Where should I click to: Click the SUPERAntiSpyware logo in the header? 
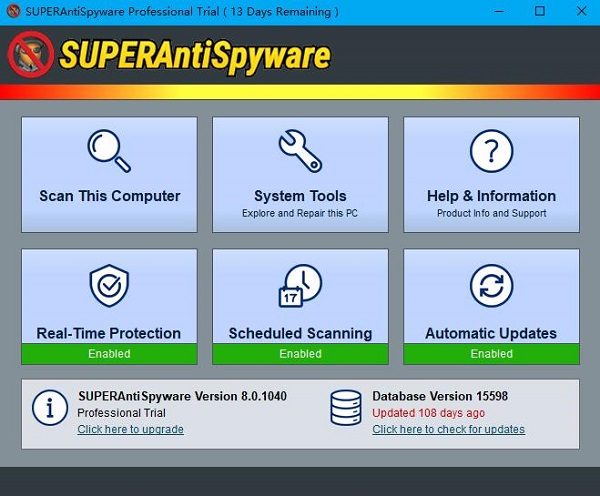click(x=169, y=56)
